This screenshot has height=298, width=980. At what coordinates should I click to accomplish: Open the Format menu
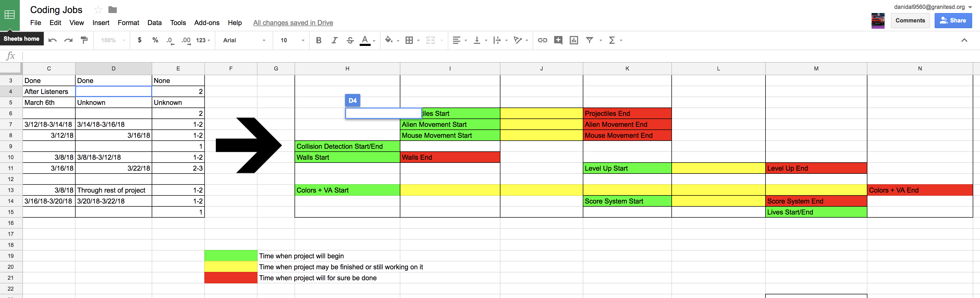click(x=128, y=23)
